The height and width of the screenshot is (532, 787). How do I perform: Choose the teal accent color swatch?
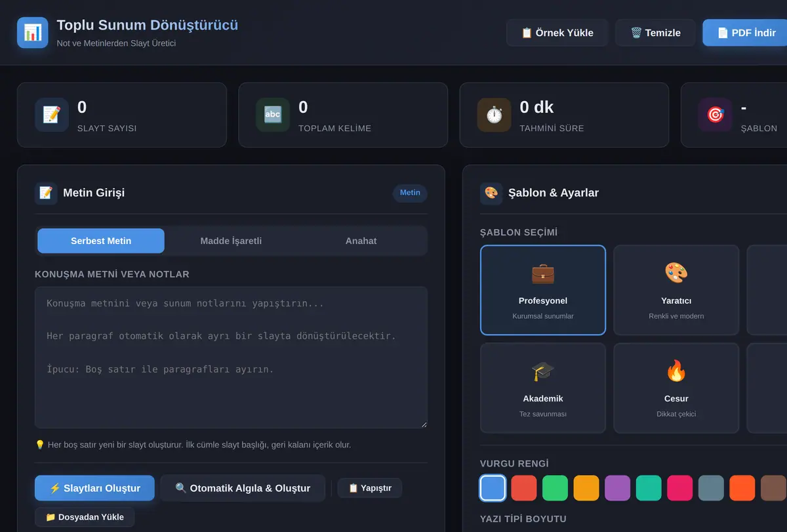pyautogui.click(x=649, y=488)
